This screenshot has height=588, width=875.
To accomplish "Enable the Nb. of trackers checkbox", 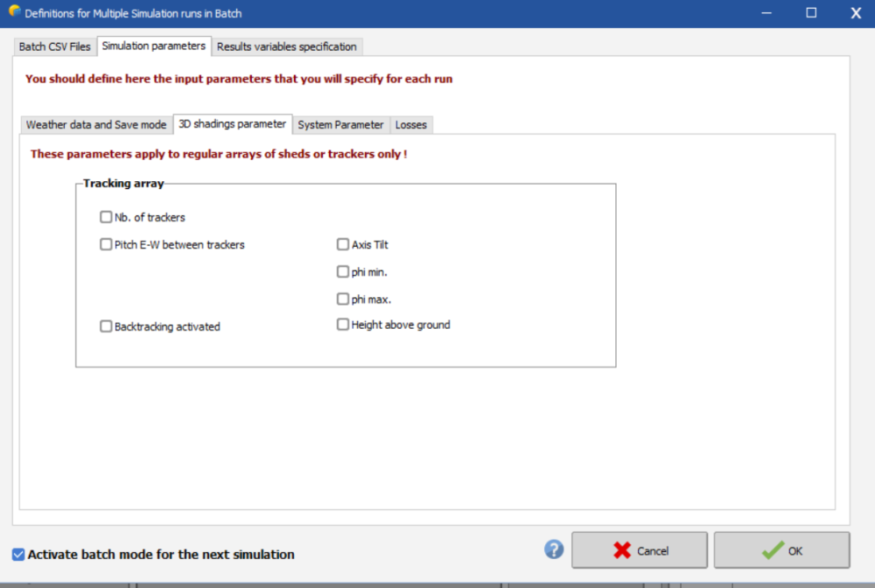I will pyautogui.click(x=106, y=217).
